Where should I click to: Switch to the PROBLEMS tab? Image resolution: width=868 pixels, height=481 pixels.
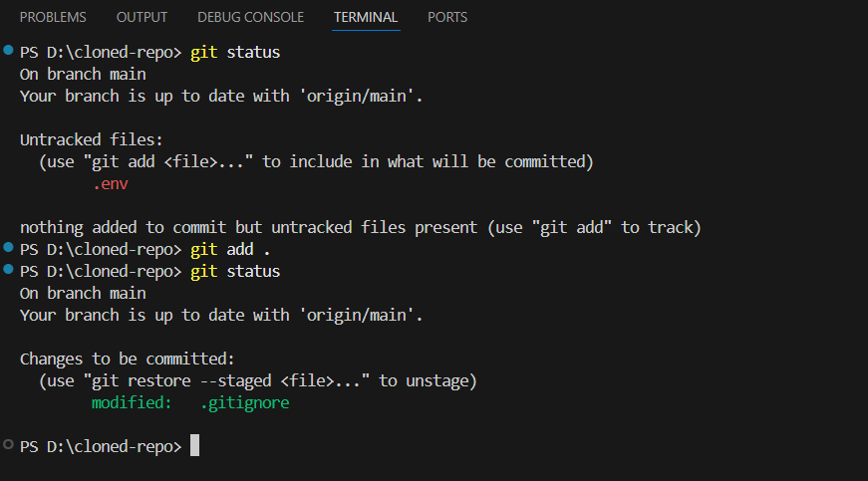[53, 17]
